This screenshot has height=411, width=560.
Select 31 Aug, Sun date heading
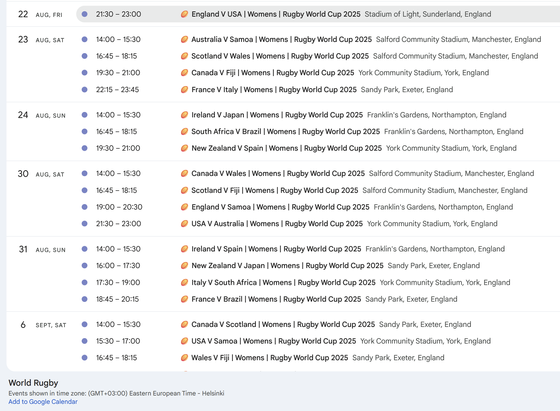42,249
